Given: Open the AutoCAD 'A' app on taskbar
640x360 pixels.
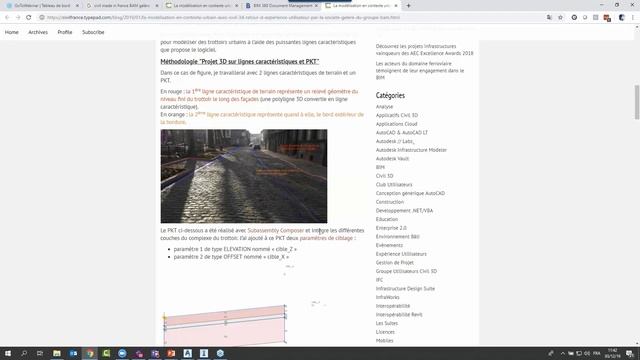Looking at the screenshot, I should click(x=188, y=353).
